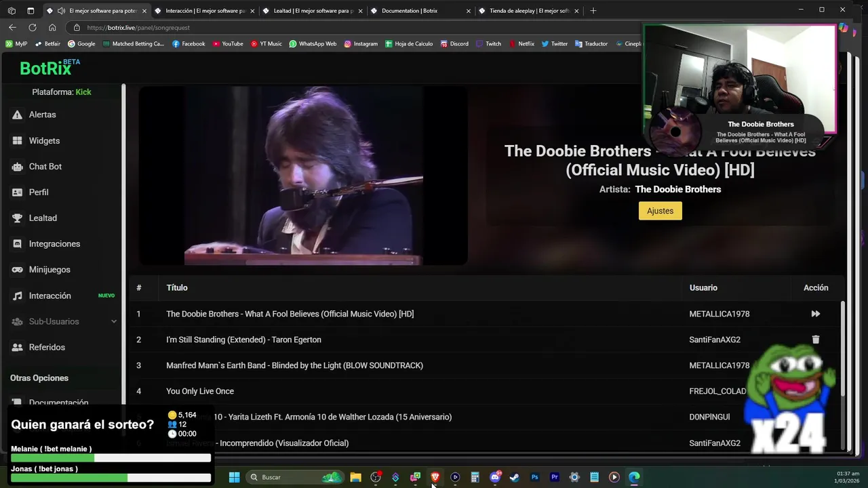Open Lealtad with the trophy icon
The width and height of the screenshot is (868, 488).
42,218
